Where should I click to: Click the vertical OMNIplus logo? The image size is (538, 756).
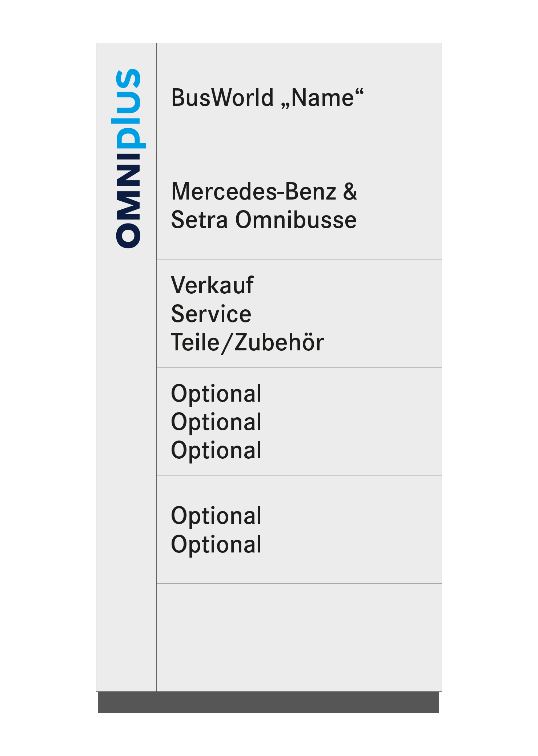(129, 158)
